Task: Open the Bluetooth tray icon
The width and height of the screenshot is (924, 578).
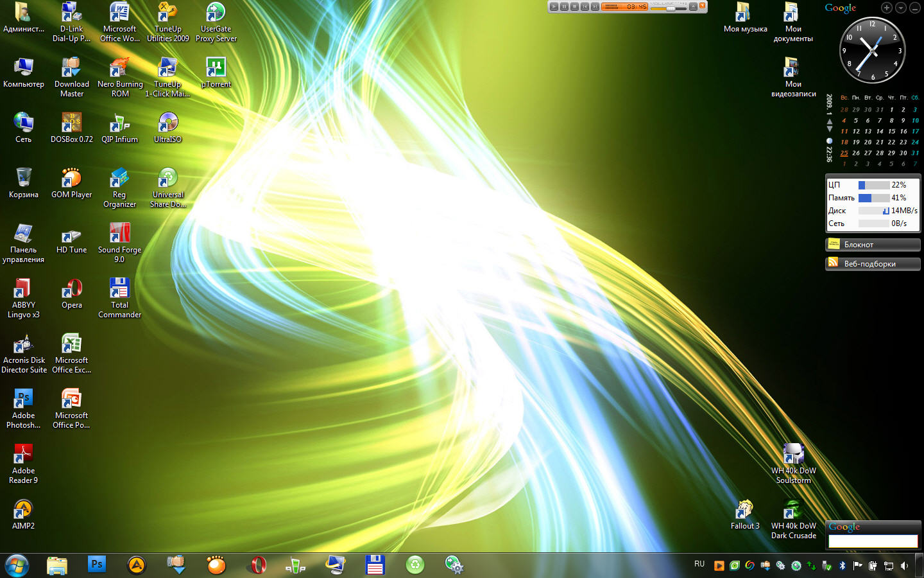Action: 843,566
